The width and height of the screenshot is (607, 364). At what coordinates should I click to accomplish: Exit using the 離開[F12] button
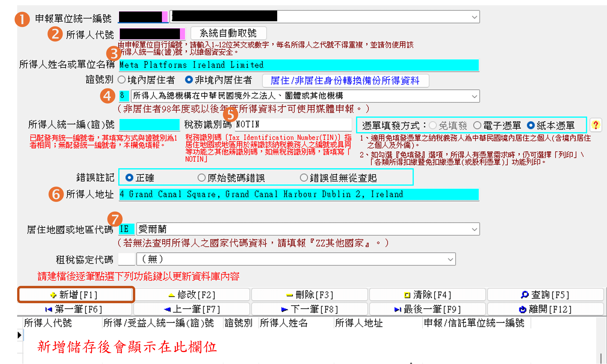point(545,309)
